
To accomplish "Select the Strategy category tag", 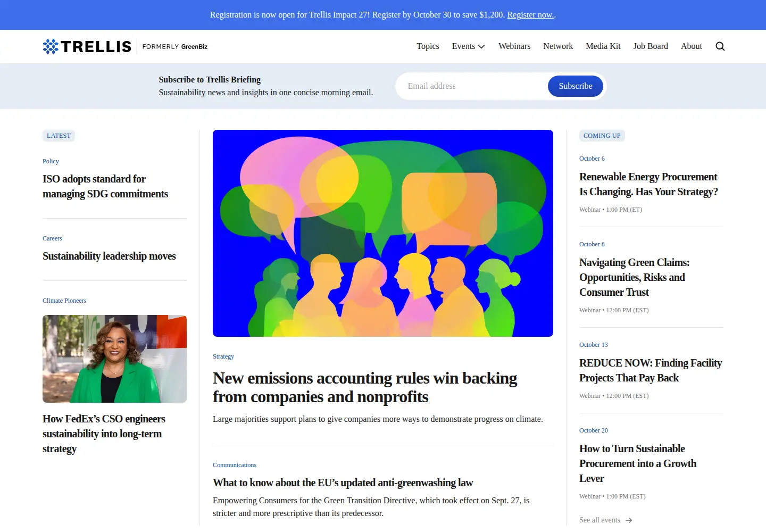I will (223, 356).
